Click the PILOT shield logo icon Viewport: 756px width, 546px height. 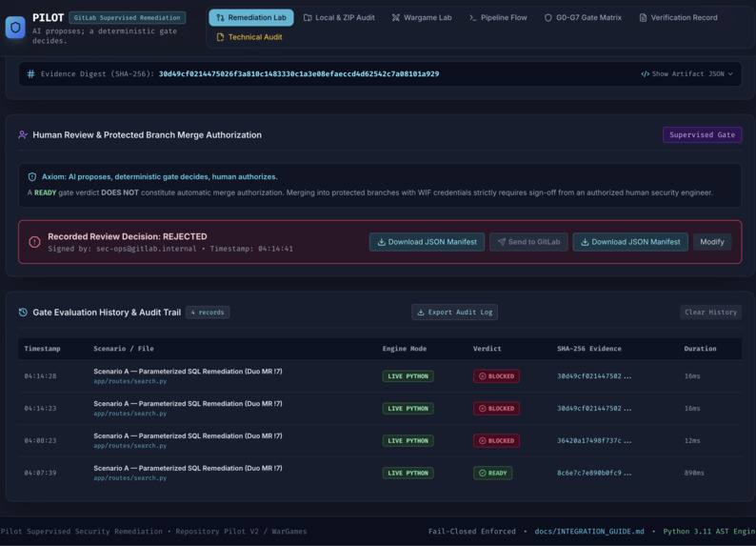click(x=15, y=28)
